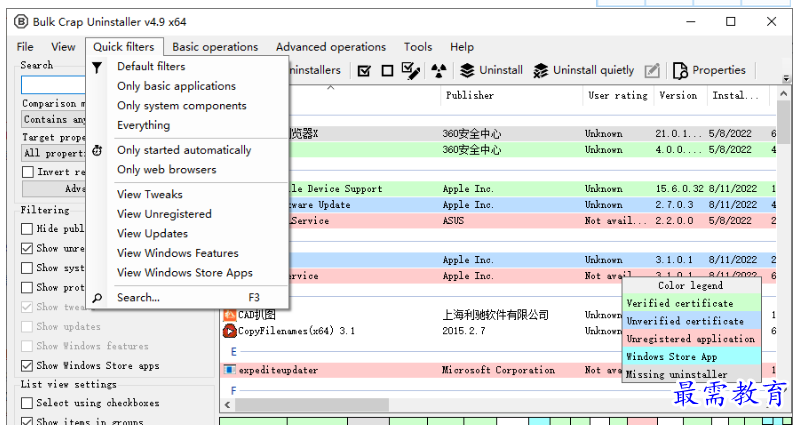This screenshot has width=795, height=425.
Task: Click the pencil edit icon beside Properties
Action: point(652,70)
